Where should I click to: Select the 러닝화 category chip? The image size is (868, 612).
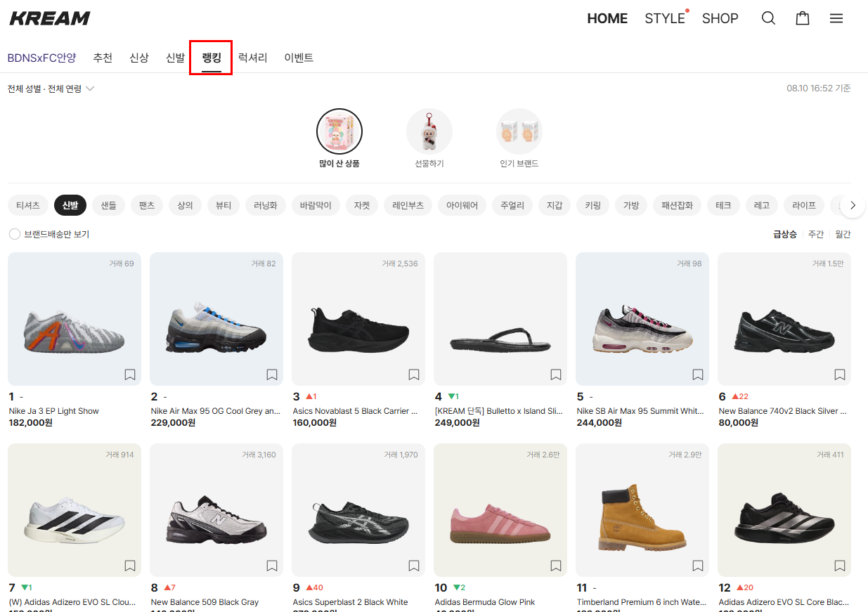(x=266, y=205)
